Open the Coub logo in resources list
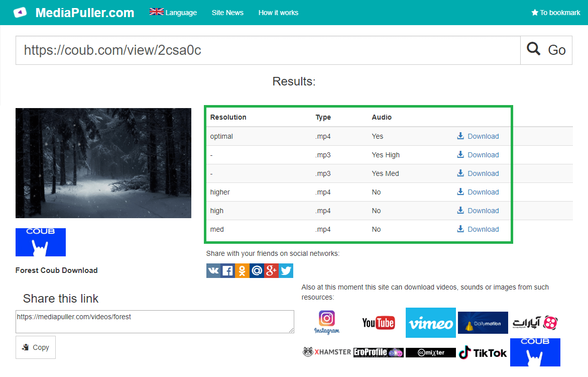This screenshot has width=588, height=377. click(x=535, y=352)
